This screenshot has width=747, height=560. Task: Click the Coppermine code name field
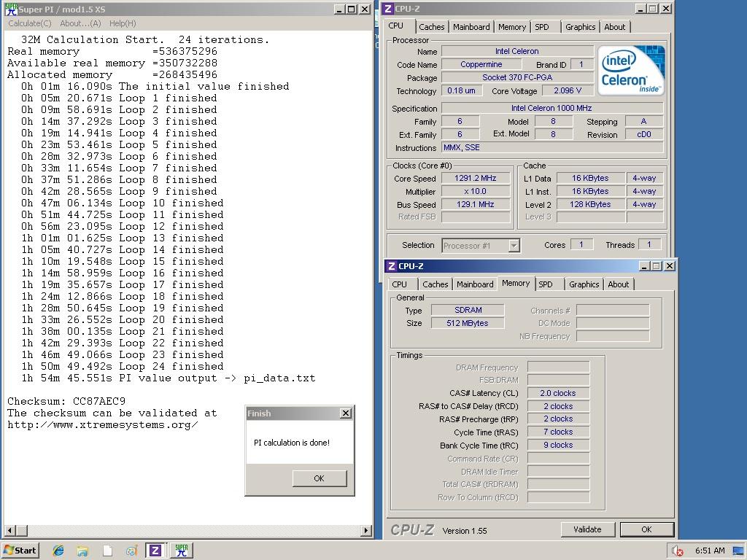coord(481,64)
